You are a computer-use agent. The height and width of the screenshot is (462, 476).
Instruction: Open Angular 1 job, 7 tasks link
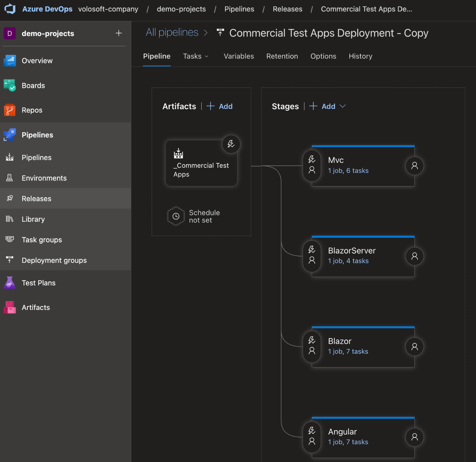(x=348, y=442)
